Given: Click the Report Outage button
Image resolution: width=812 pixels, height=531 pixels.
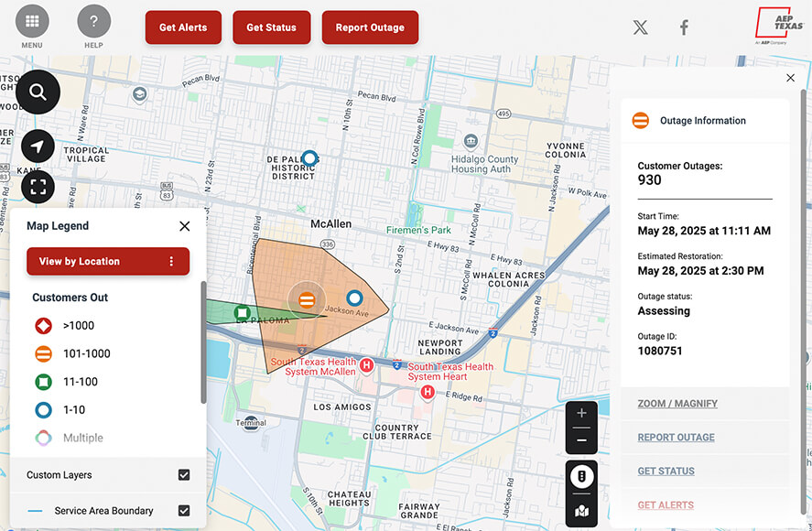Looking at the screenshot, I should pos(370,27).
